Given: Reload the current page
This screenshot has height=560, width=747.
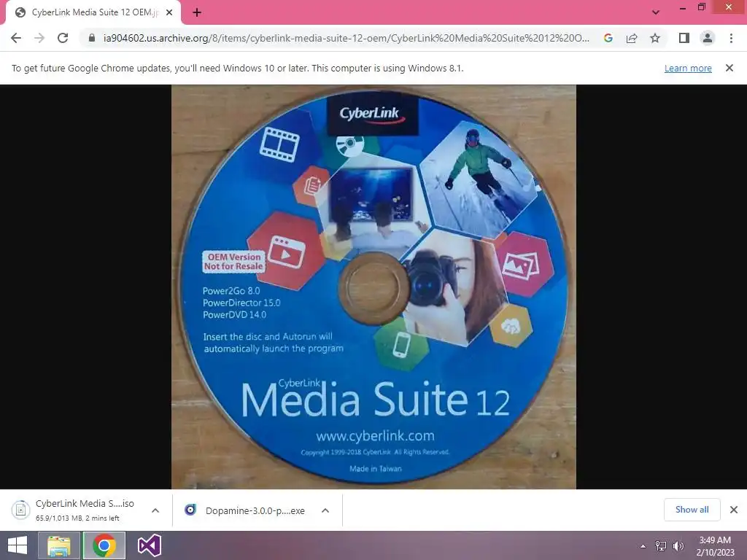Looking at the screenshot, I should [x=63, y=38].
